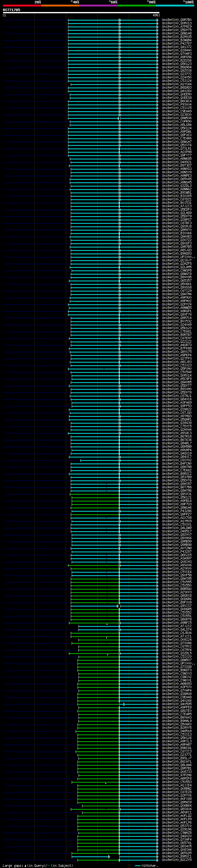Select hit label UniRef100_A9NPI5
This screenshot has width=197, height=868.
pyautogui.click(x=177, y=623)
